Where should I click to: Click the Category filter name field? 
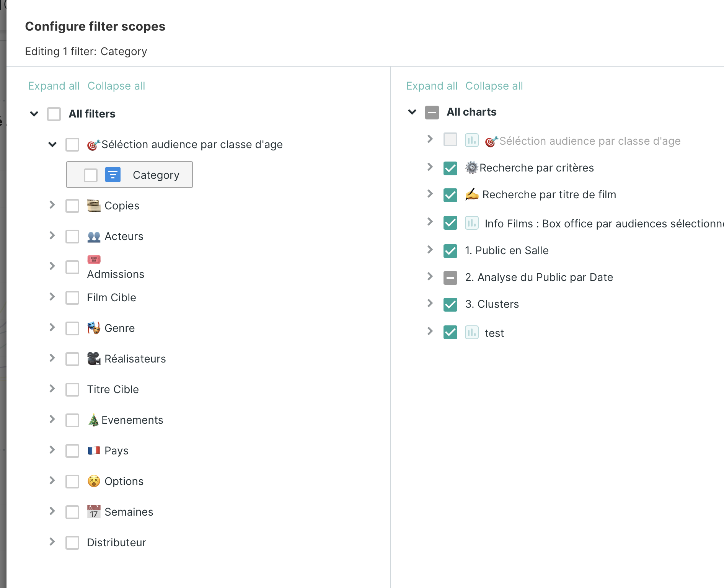[156, 175]
